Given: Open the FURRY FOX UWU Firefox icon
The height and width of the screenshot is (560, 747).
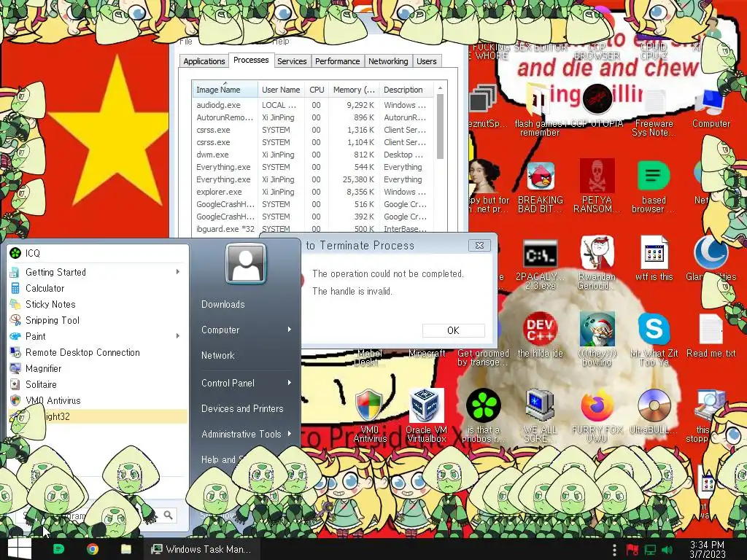Looking at the screenshot, I should (597, 415).
